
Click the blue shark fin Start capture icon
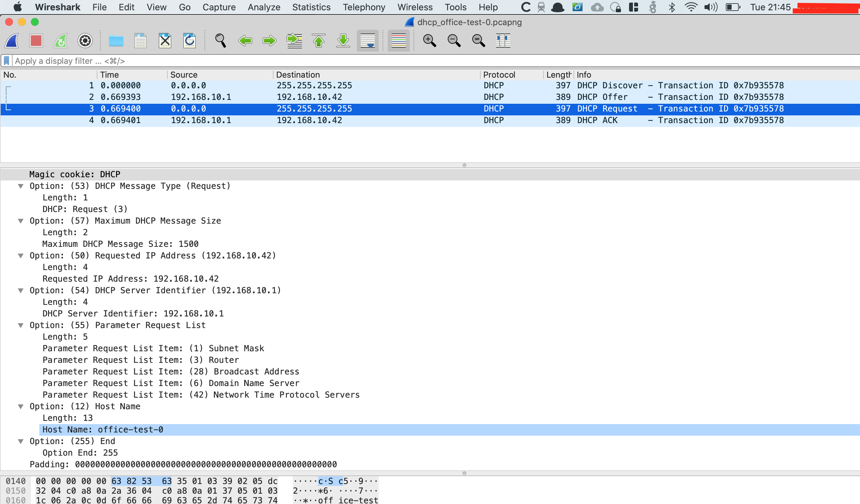(12, 41)
